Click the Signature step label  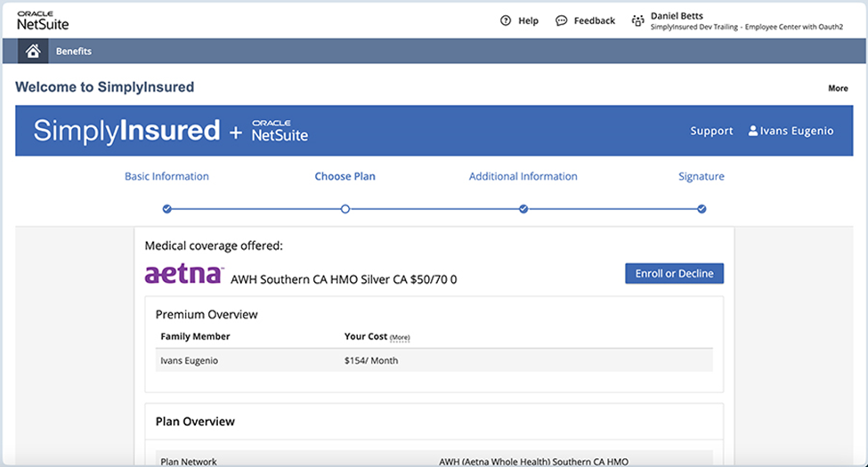click(701, 176)
